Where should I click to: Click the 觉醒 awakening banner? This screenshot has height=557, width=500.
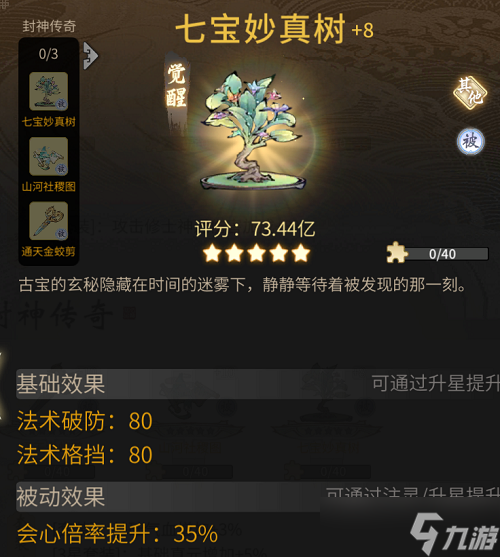pyautogui.click(x=176, y=87)
